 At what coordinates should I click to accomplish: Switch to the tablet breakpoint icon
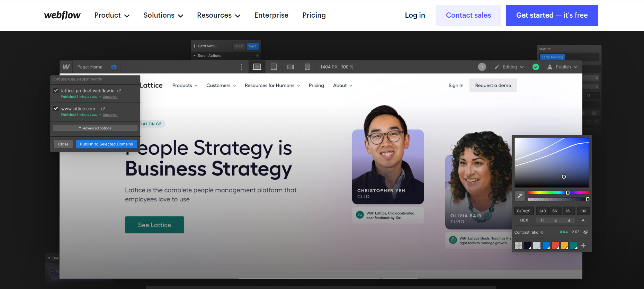click(274, 67)
